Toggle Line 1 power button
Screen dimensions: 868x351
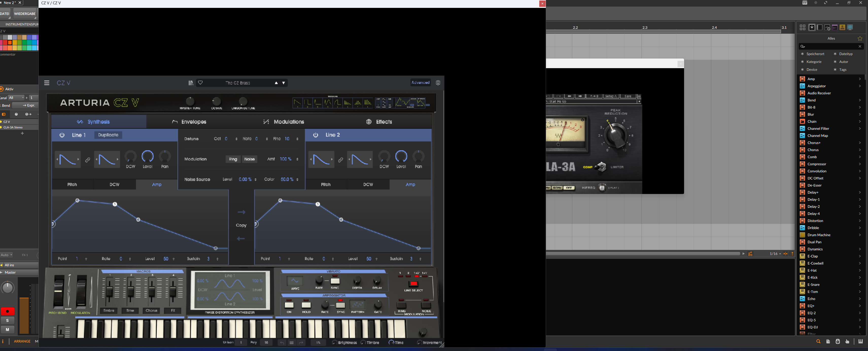(62, 135)
